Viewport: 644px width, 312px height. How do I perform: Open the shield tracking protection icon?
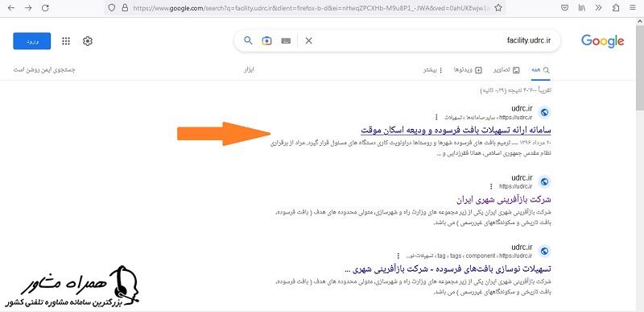(111, 8)
